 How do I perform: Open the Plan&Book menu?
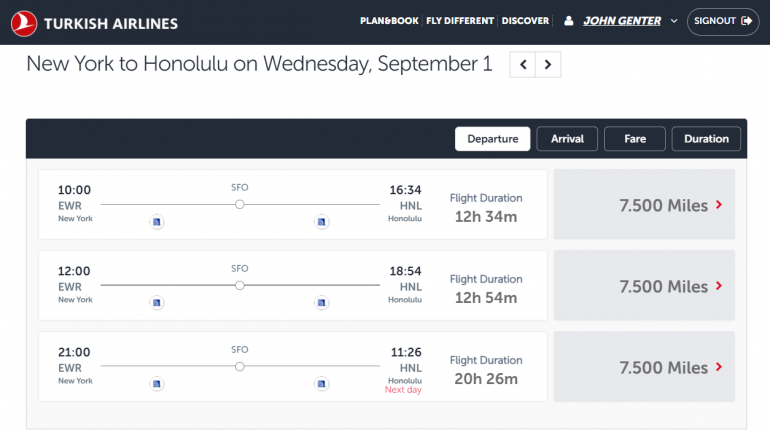click(389, 21)
